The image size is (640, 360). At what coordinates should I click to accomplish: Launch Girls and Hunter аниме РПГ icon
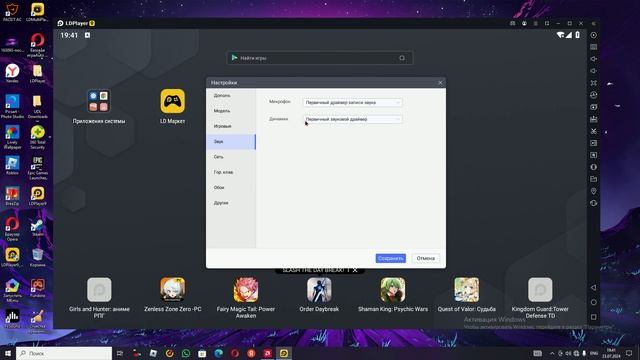[99, 289]
